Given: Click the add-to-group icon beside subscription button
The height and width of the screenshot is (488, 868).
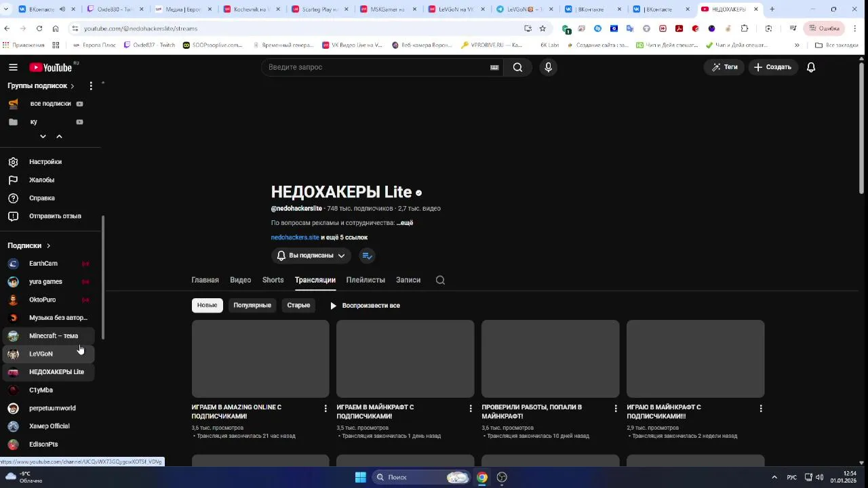Looking at the screenshot, I should pyautogui.click(x=367, y=256).
